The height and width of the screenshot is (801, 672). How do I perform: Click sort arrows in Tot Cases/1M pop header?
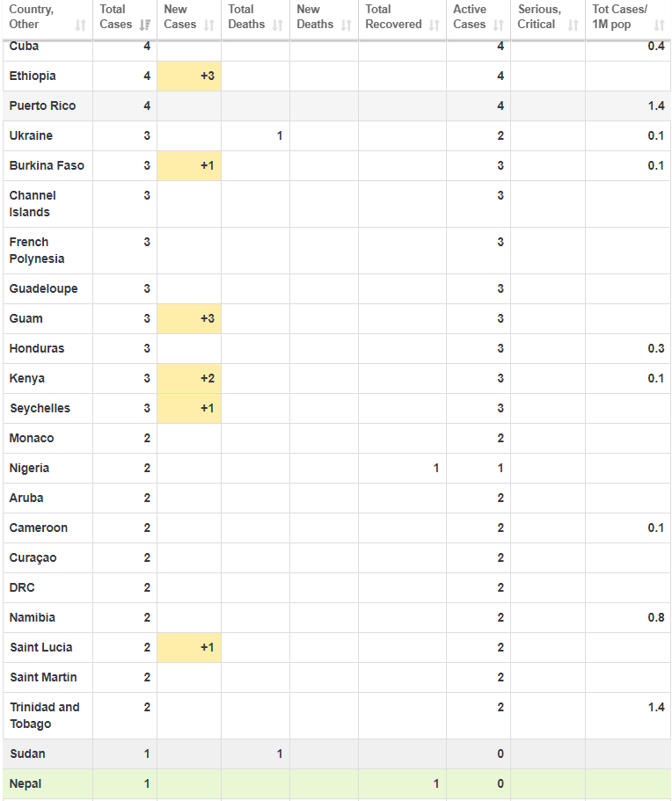660,25
